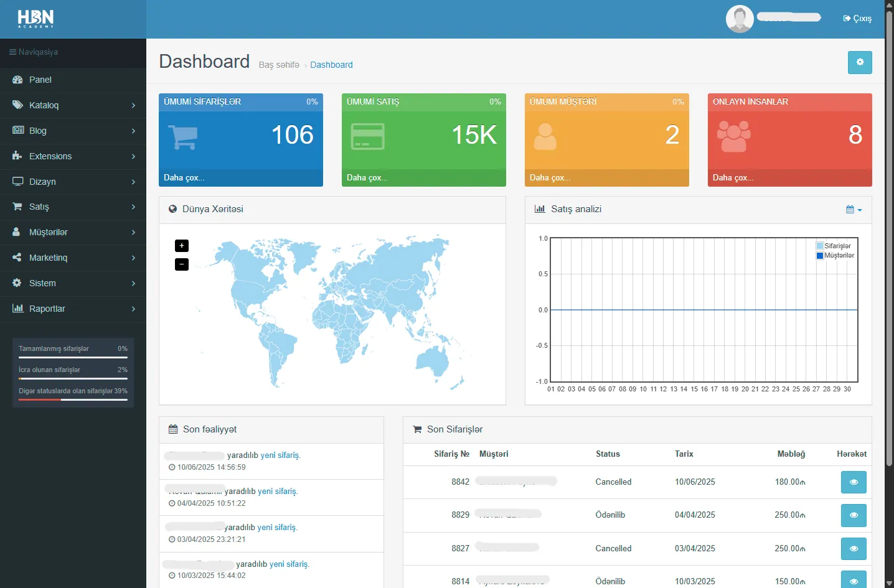Click the Sistem gear icon in sidebar

coord(17,283)
